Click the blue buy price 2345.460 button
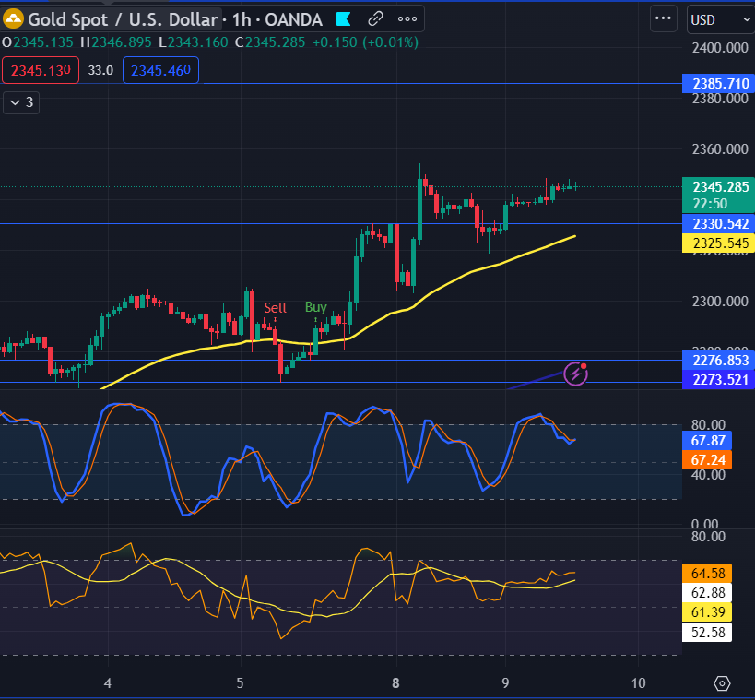The image size is (755, 700). [160, 70]
